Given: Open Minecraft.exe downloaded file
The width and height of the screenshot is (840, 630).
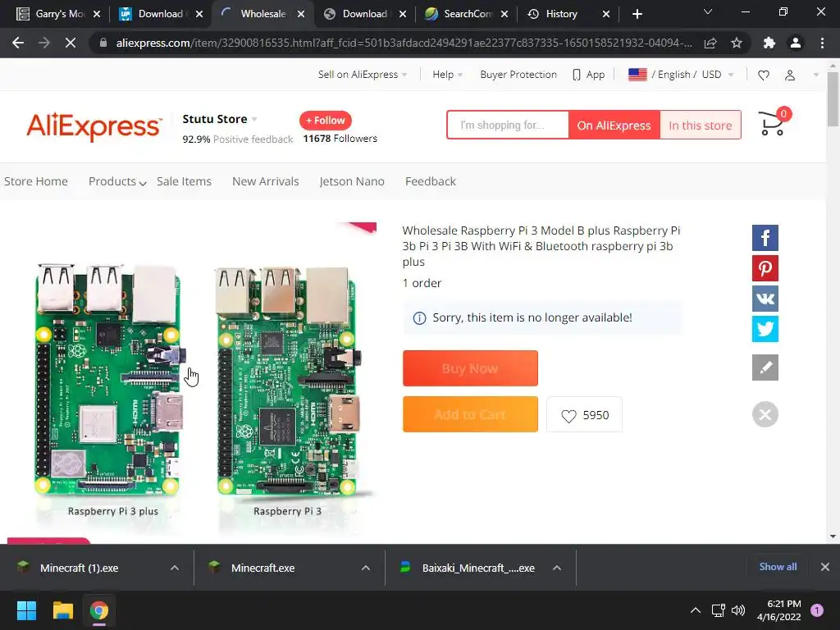Looking at the screenshot, I should 263,568.
